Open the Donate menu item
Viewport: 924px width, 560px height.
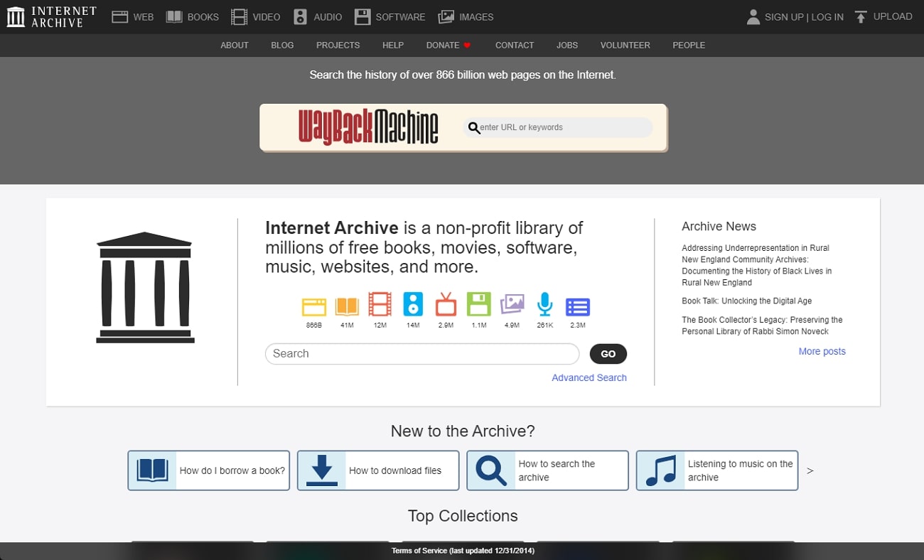pyautogui.click(x=448, y=45)
